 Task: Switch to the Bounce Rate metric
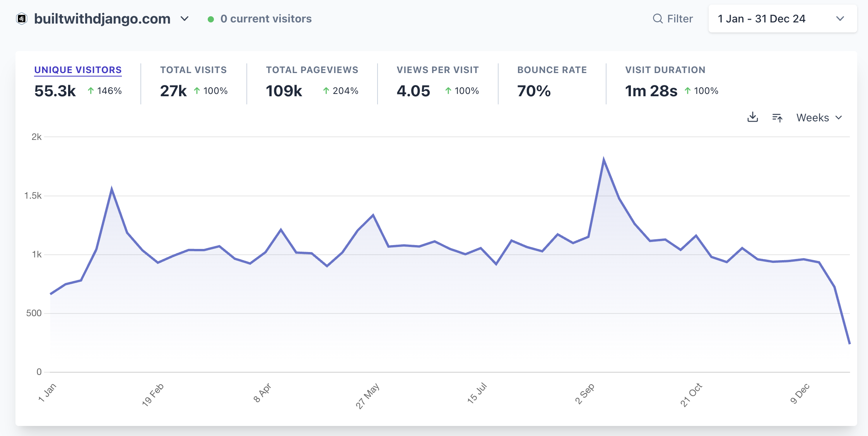(552, 70)
